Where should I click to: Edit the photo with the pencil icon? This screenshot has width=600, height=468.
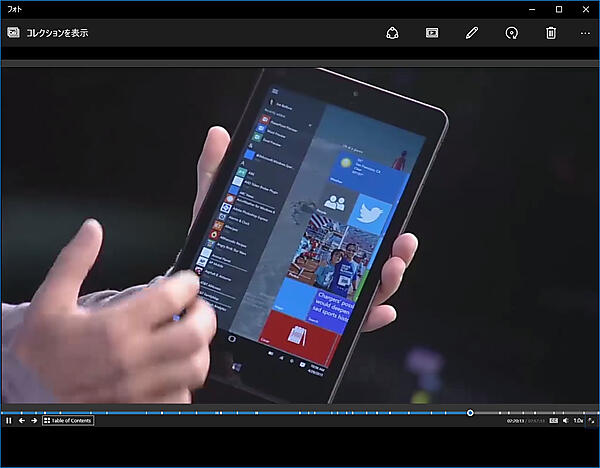tap(472, 33)
